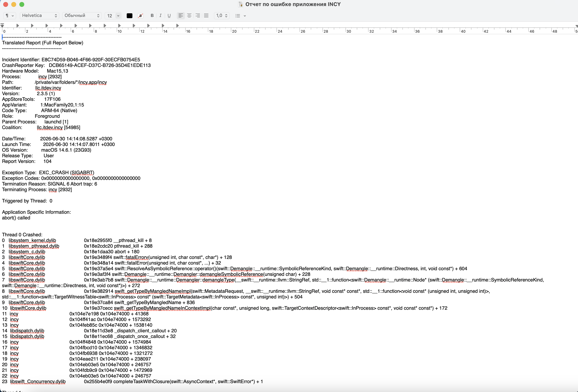This screenshot has height=392, width=578.
Task: Click frame 1 libsystem_pthread.dylib pthread_kill
Action: [77, 246]
